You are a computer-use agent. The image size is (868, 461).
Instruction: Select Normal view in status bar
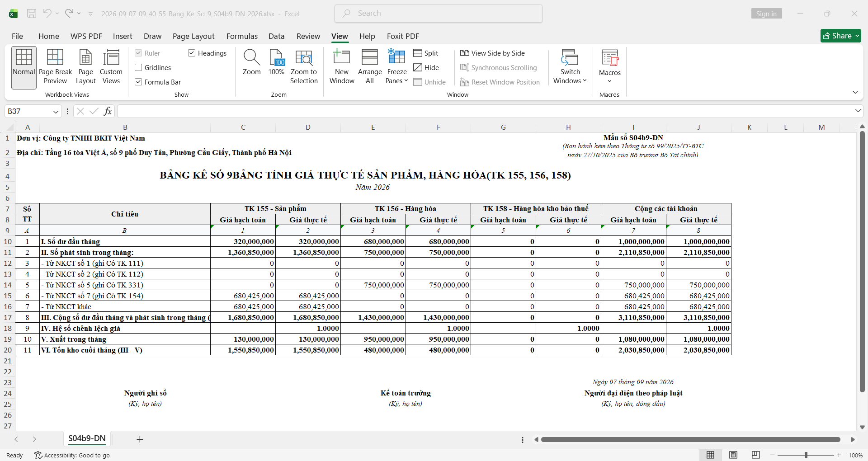[711, 455]
